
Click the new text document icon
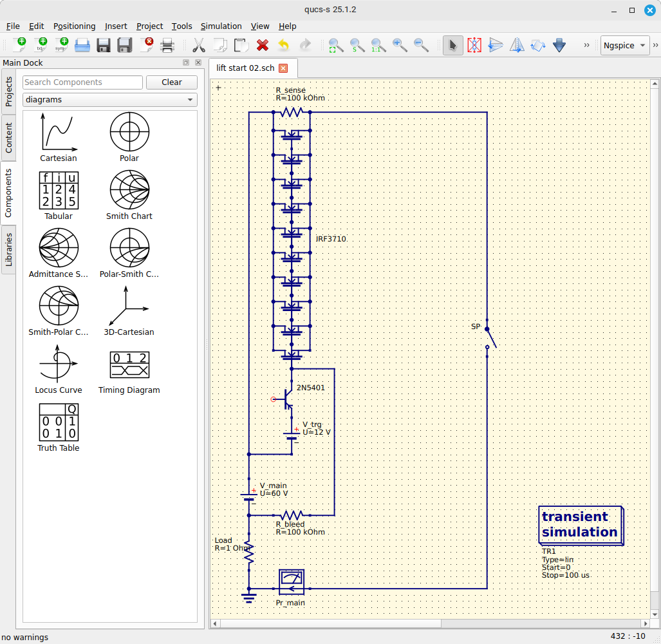(41, 45)
